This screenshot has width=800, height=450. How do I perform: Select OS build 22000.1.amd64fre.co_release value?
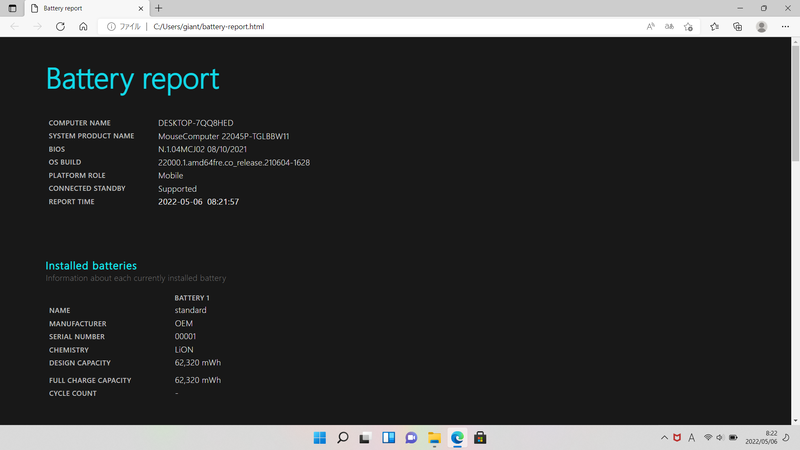[x=234, y=163]
